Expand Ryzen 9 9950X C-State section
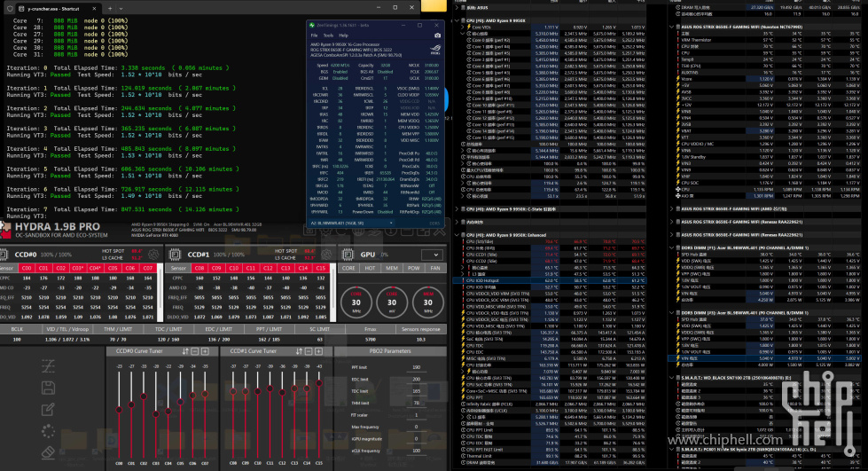Screen dimensions: 868x471 point(456,209)
